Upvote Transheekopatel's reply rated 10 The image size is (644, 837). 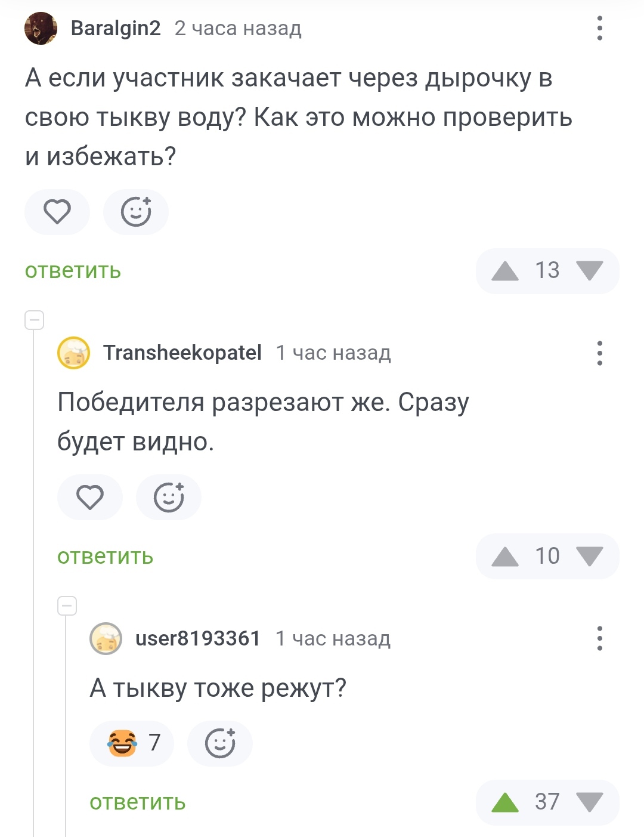[x=505, y=557]
